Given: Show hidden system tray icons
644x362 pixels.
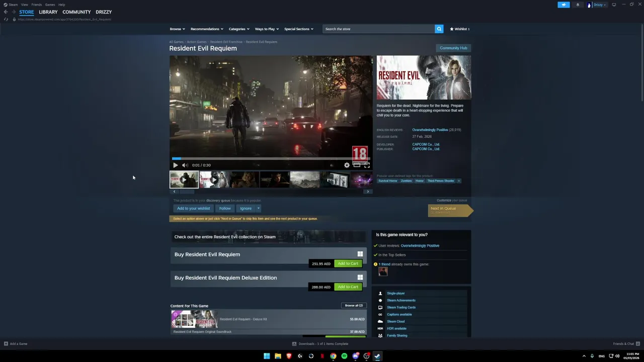Looking at the screenshot, I should (x=584, y=356).
